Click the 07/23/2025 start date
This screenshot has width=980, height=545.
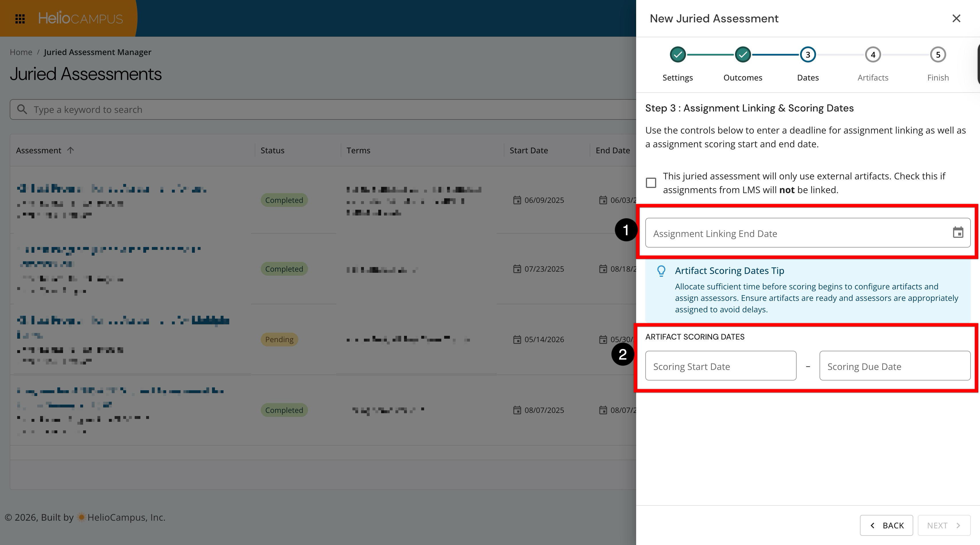point(544,269)
